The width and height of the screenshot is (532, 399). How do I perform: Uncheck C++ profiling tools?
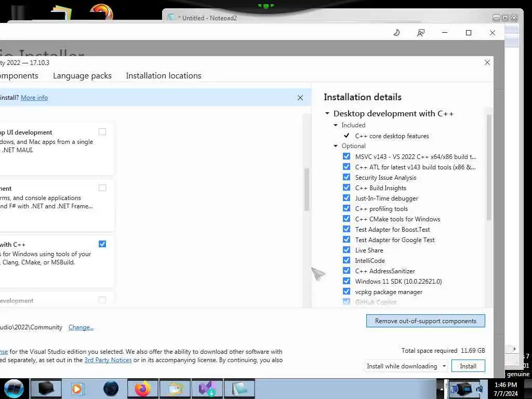point(347,208)
